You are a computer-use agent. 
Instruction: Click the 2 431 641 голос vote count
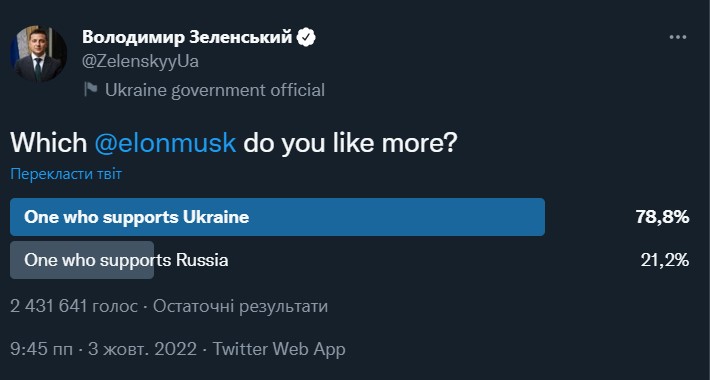[x=74, y=307]
